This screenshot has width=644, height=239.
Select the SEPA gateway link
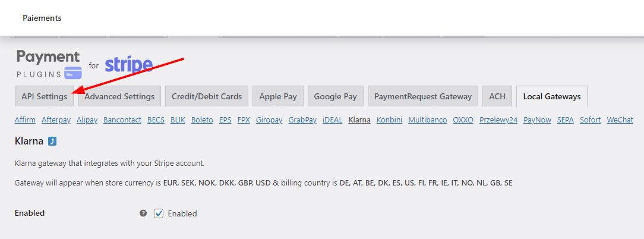tap(566, 120)
